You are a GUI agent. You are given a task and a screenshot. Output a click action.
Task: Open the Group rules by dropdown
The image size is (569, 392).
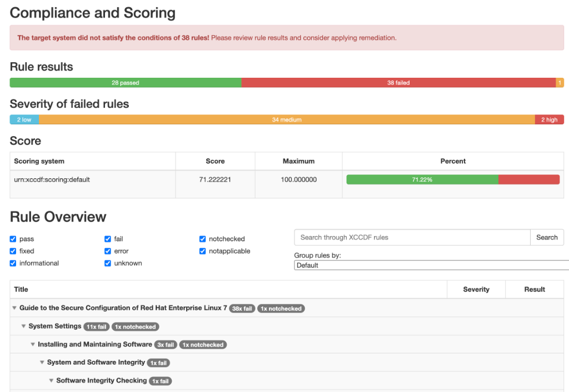431,265
